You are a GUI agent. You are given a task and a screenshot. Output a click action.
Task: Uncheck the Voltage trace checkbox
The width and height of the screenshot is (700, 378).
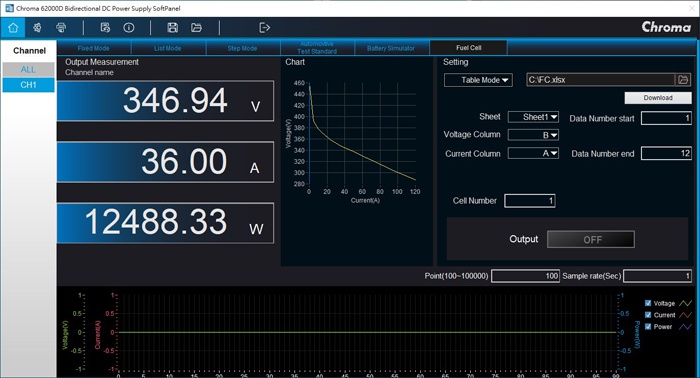tap(648, 303)
